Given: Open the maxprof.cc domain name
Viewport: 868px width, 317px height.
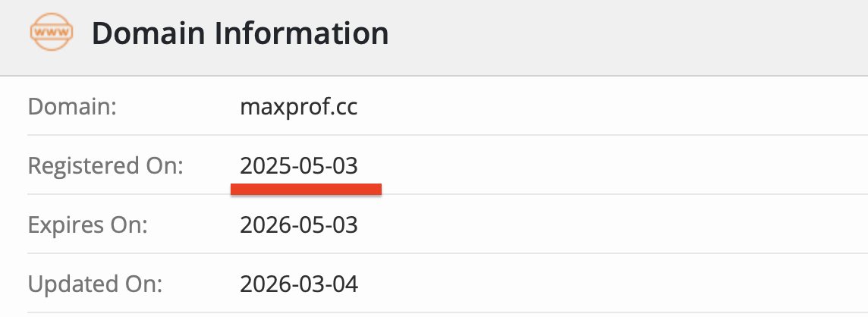Looking at the screenshot, I should coord(298,106).
